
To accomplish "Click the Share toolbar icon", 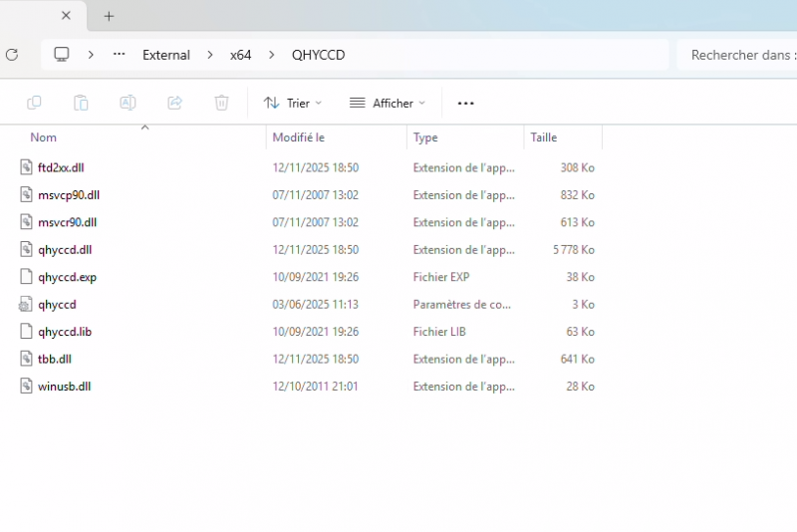I will [x=175, y=103].
